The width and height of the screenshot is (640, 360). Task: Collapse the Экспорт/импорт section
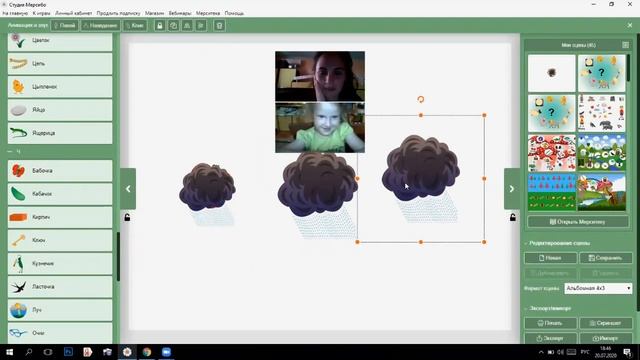548,309
